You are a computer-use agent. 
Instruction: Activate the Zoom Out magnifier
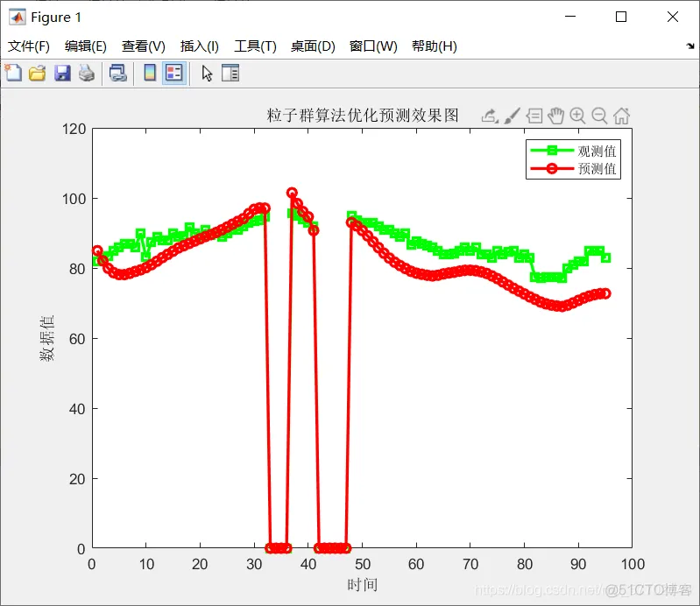(599, 116)
